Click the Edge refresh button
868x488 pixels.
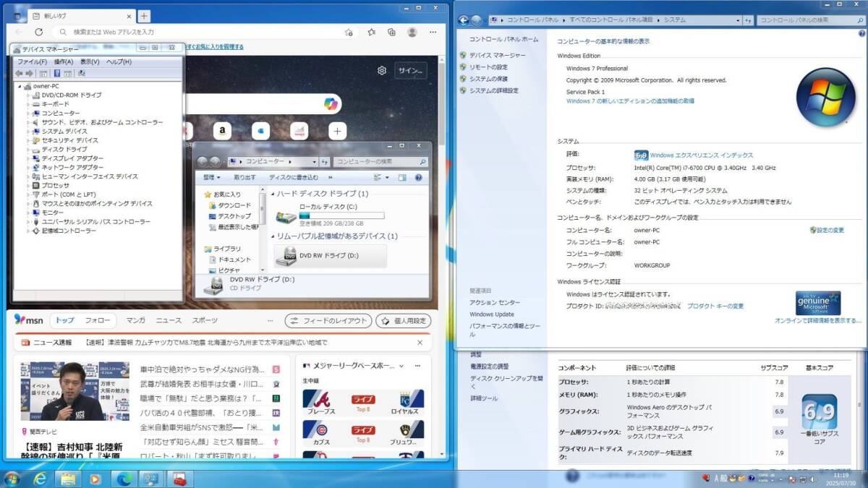[39, 32]
